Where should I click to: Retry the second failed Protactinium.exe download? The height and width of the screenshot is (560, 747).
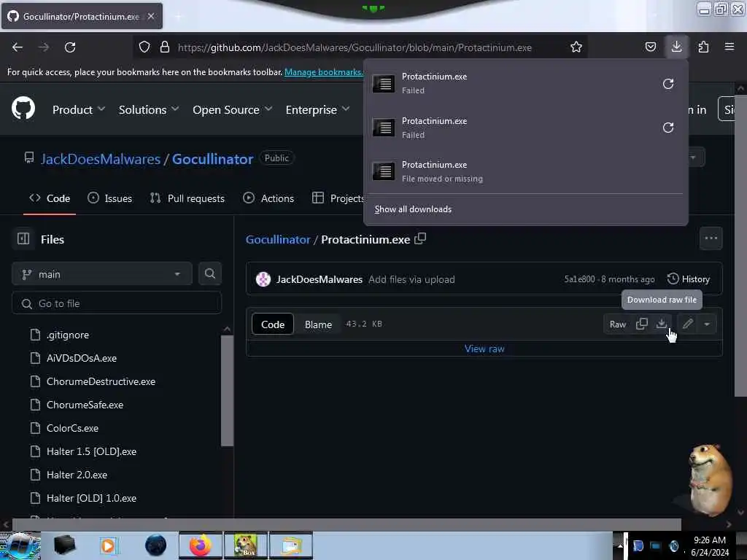pos(668,128)
